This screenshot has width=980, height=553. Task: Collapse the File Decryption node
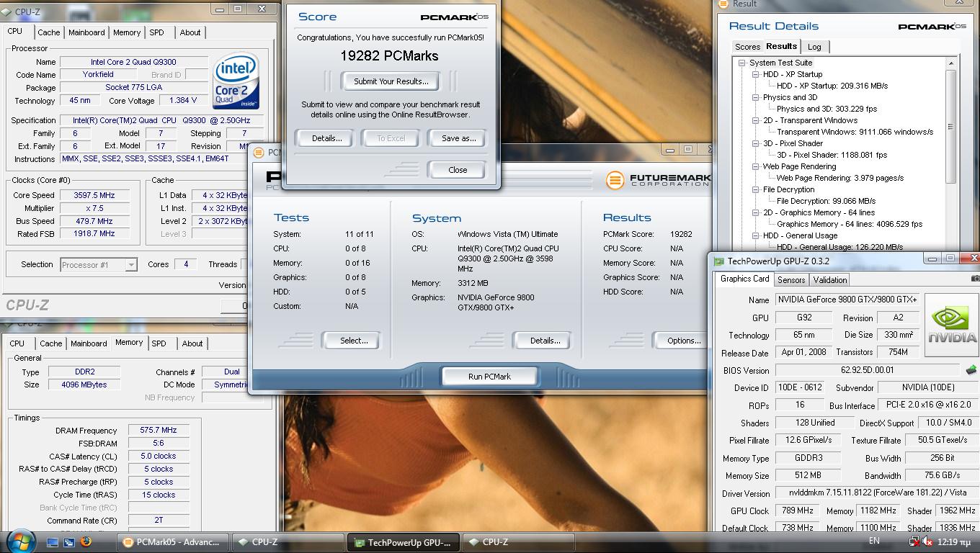click(756, 189)
